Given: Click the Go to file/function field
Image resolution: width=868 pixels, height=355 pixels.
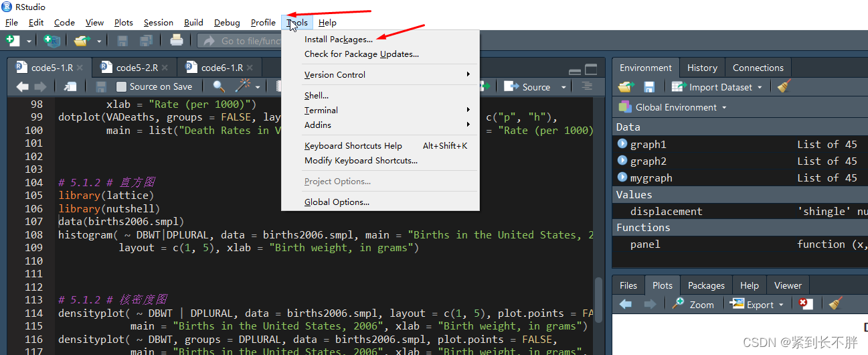Looking at the screenshot, I should [240, 41].
